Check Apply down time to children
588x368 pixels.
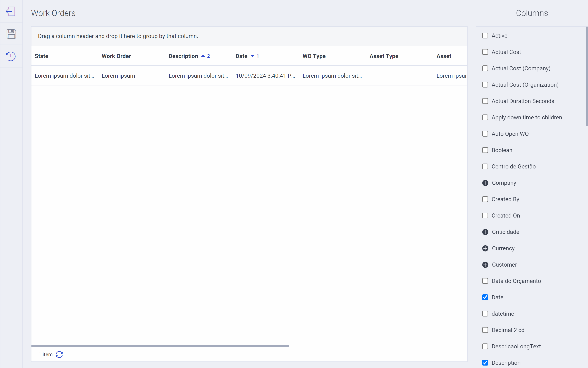[485, 117]
